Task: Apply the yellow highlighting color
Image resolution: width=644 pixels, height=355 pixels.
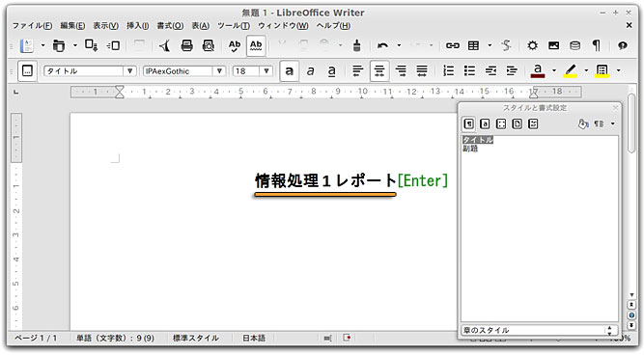Action: [570, 71]
